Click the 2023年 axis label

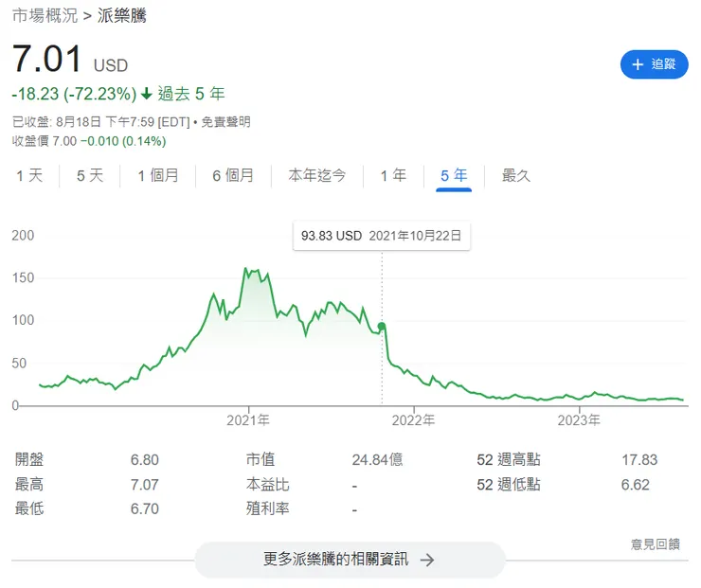pos(579,420)
